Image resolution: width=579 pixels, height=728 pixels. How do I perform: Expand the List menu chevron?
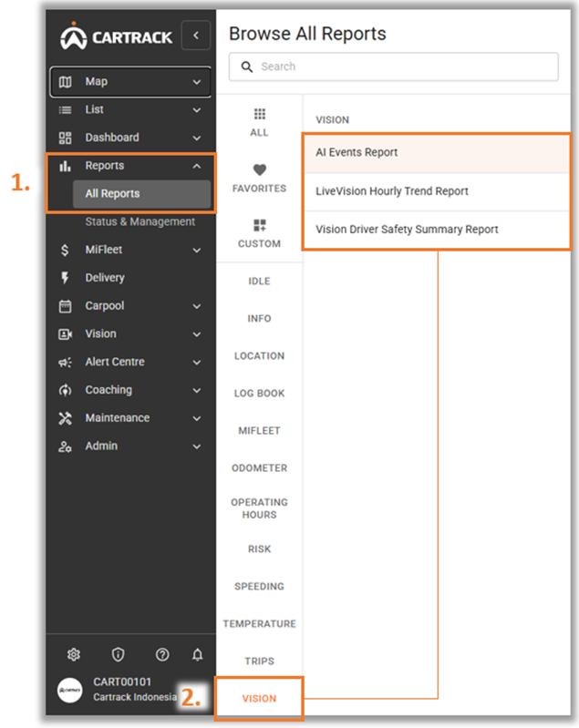(x=197, y=110)
